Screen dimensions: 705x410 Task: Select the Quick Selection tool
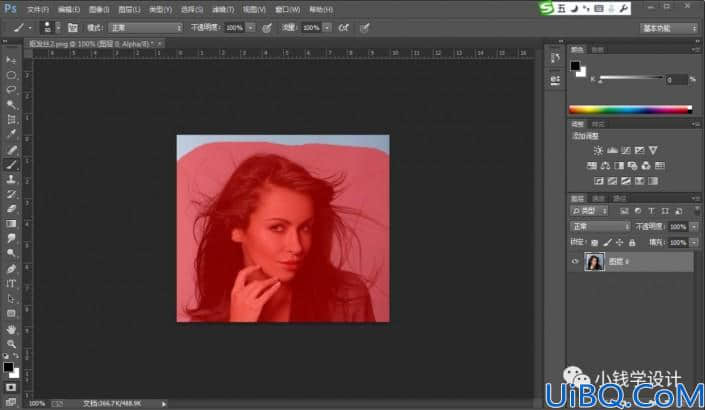point(11,104)
